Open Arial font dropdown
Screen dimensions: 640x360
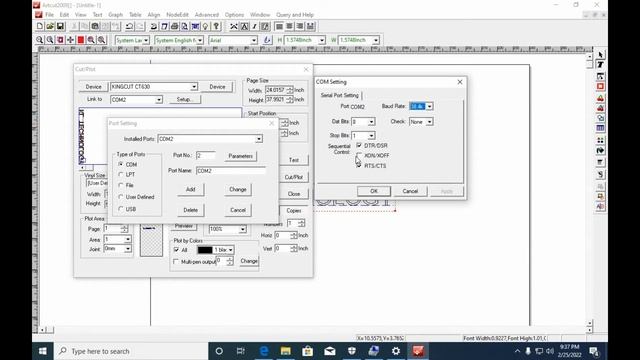[x=254, y=40]
